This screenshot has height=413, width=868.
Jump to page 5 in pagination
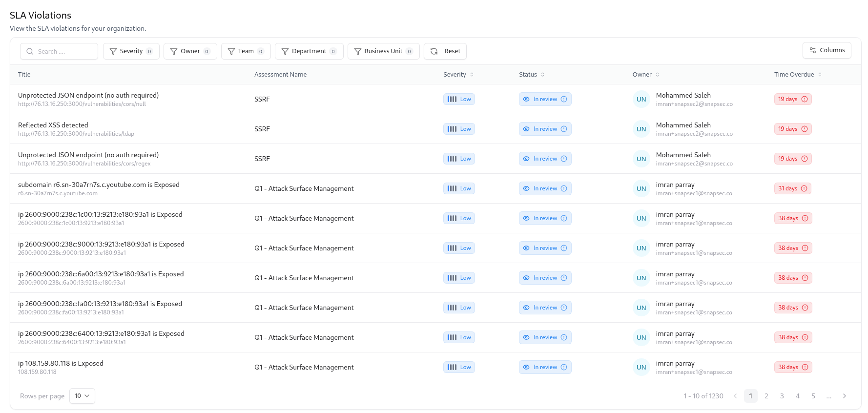[813, 396]
